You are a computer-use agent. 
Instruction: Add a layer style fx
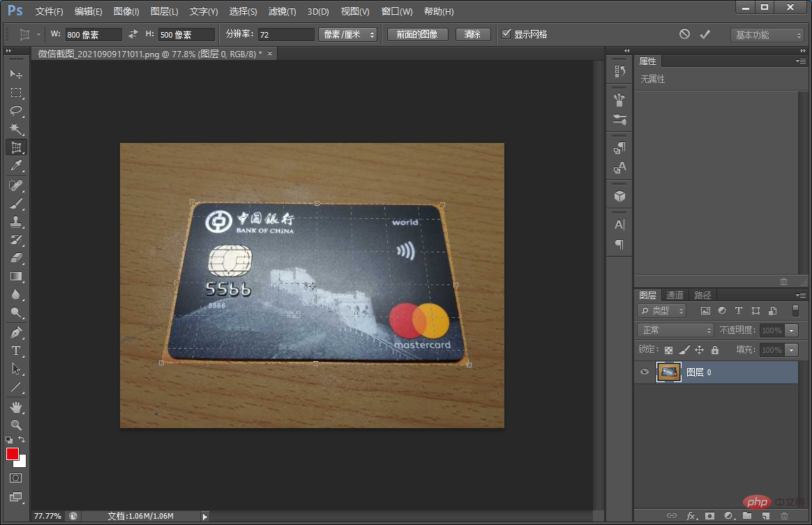click(692, 516)
